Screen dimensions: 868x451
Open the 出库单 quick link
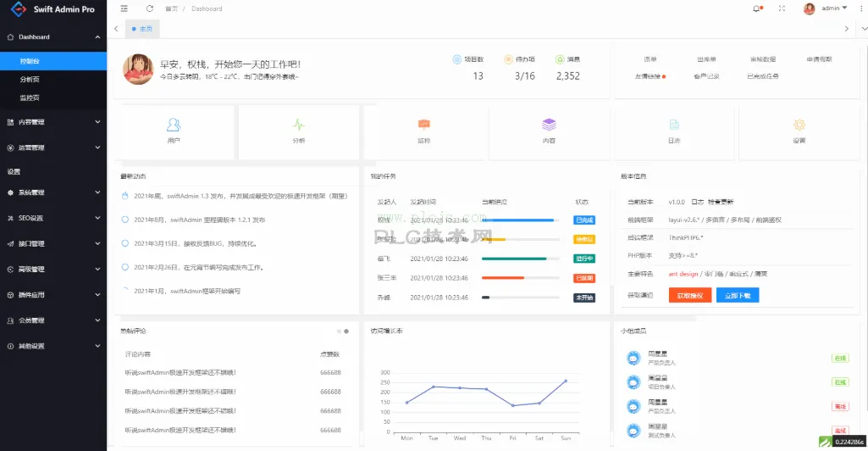pos(706,59)
